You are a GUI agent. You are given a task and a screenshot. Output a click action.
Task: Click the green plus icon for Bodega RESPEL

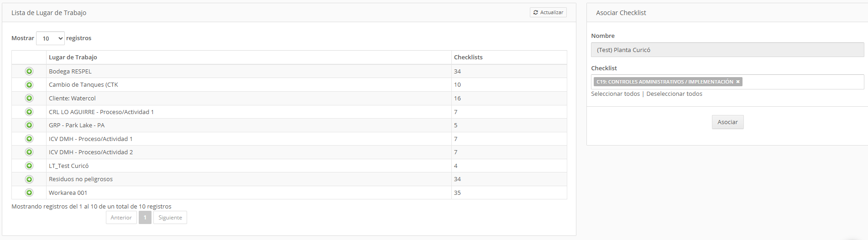pyautogui.click(x=29, y=71)
